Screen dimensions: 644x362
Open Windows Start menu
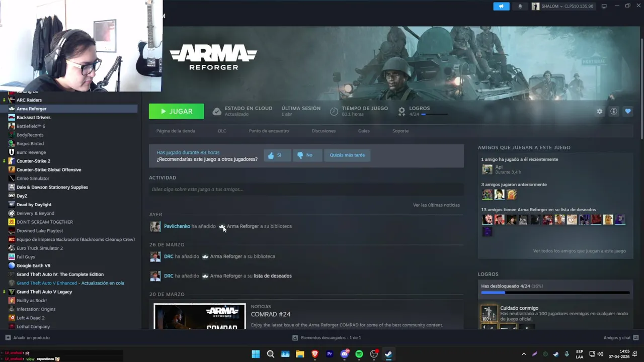(x=256, y=354)
